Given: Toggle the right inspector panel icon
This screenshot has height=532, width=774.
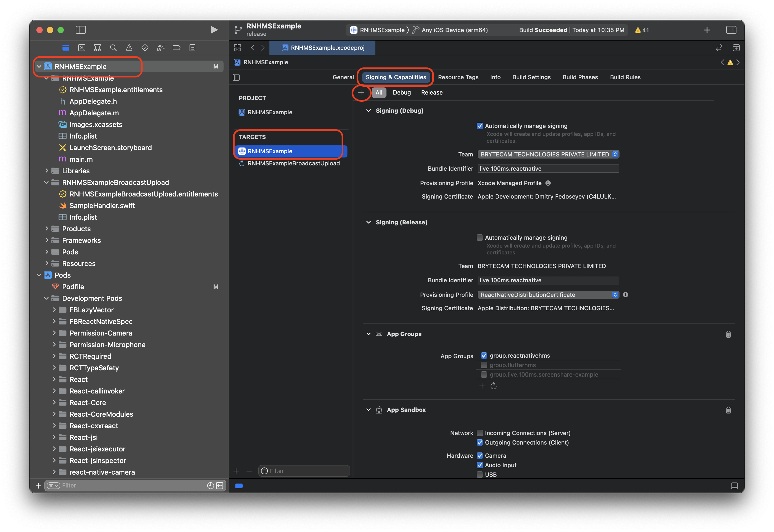Looking at the screenshot, I should tap(731, 30).
